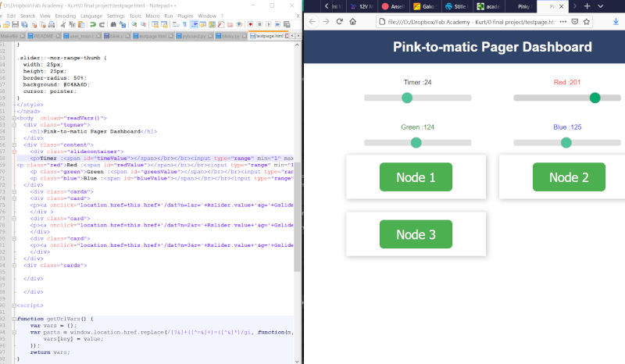Collapse the script tag fold marker
This screenshot has width=625, height=364.
point(14,305)
